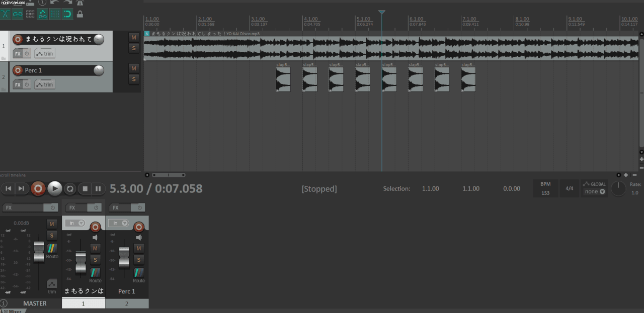Click the GLOBAL automation envelope icon
Image resolution: width=644 pixels, height=313 pixels.
[x=586, y=184]
